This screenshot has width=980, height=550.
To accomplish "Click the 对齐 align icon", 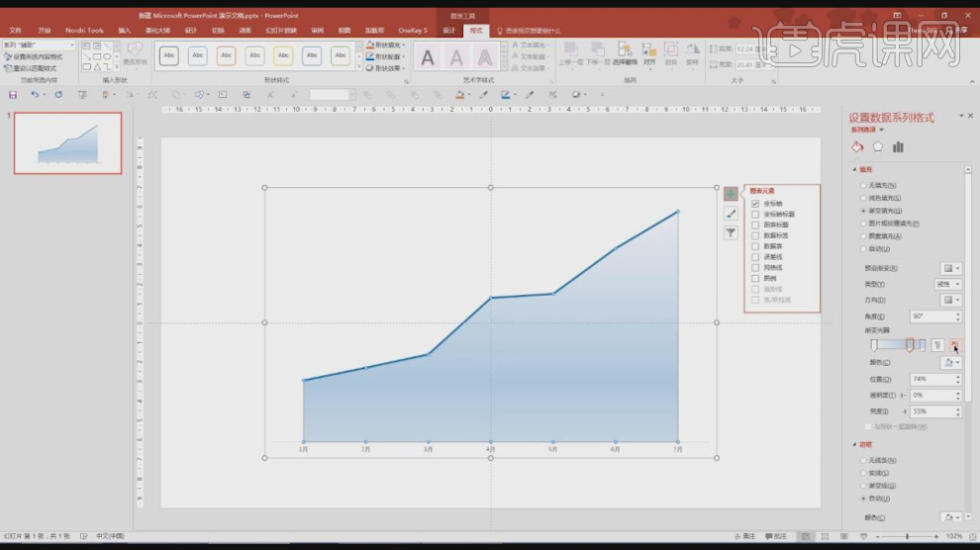I will pyautogui.click(x=649, y=53).
